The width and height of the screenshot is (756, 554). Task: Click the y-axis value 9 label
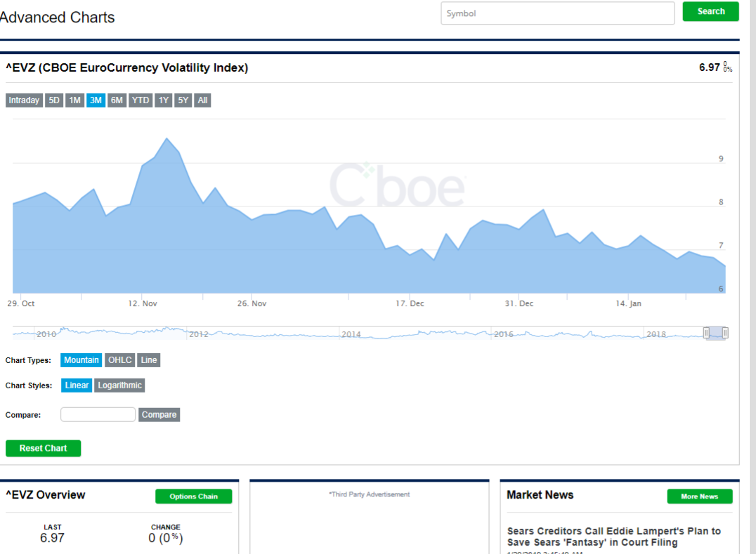[722, 159]
